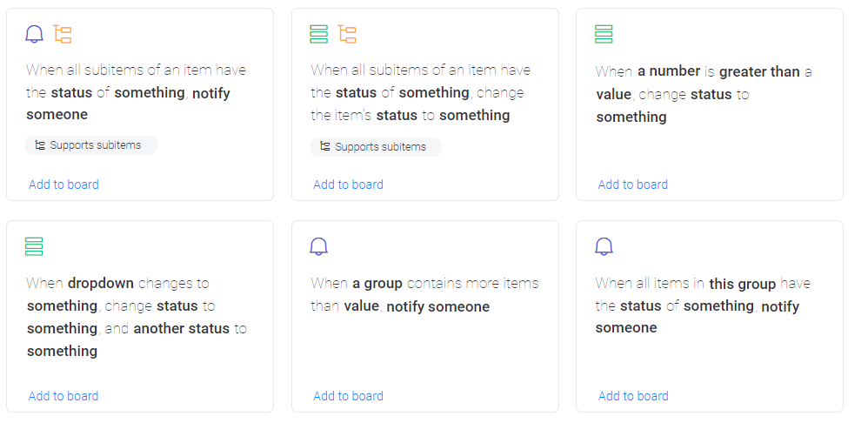Viewport: 868px width, 423px height.
Task: Add the number greater than value automation to board
Action: (633, 185)
